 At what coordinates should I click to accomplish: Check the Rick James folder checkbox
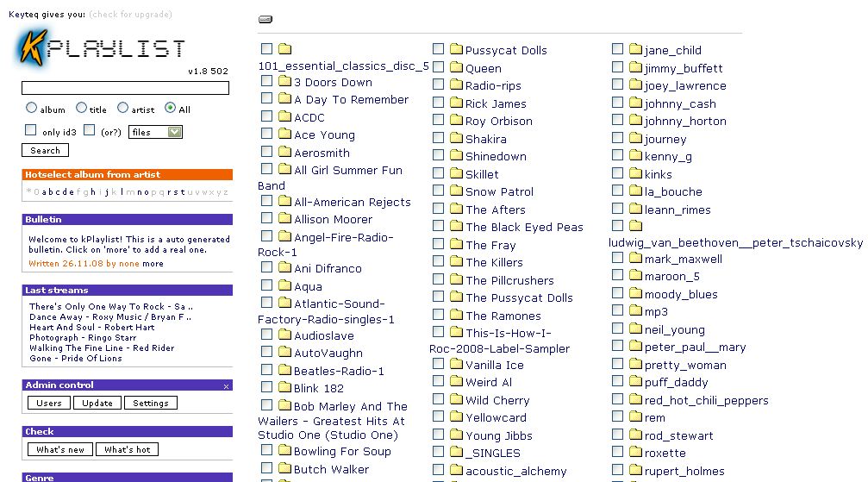pyautogui.click(x=439, y=103)
